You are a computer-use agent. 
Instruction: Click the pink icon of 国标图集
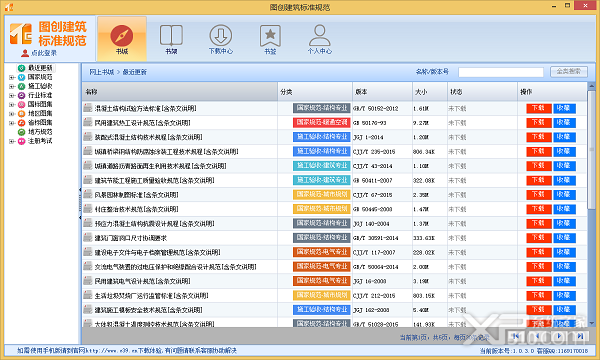point(22,105)
